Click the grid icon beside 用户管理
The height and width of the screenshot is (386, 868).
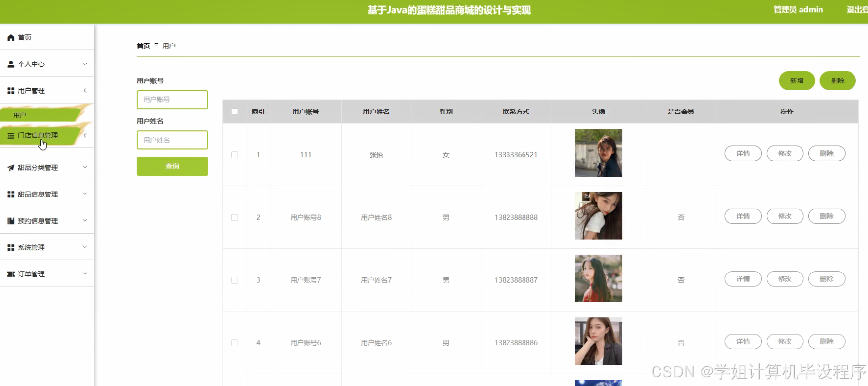(x=11, y=91)
